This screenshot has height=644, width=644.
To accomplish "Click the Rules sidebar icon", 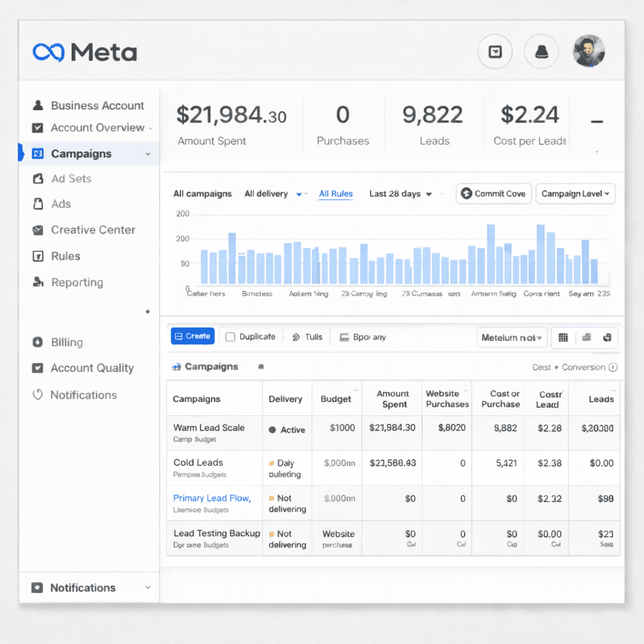I will tap(38, 257).
